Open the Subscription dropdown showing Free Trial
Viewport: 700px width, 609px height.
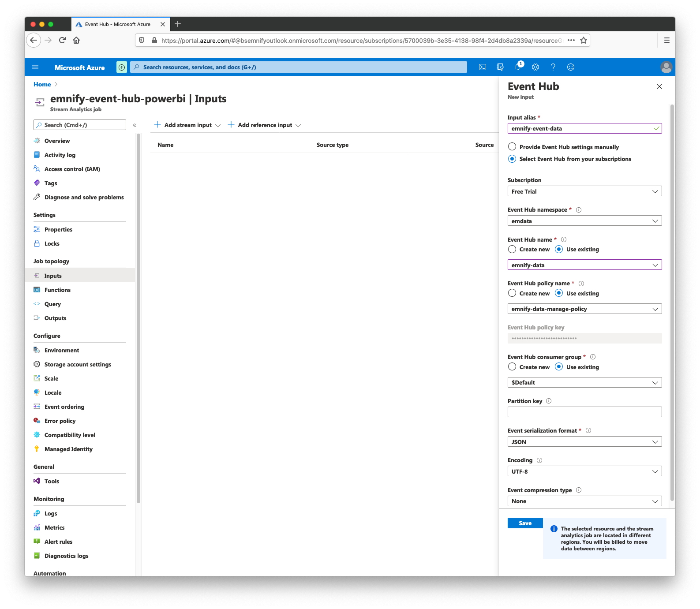[584, 191]
